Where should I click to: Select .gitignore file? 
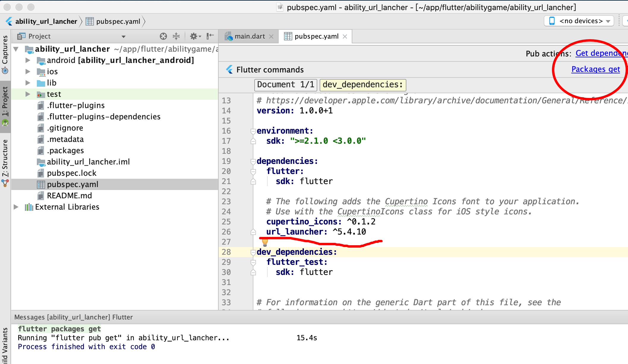[x=65, y=128]
